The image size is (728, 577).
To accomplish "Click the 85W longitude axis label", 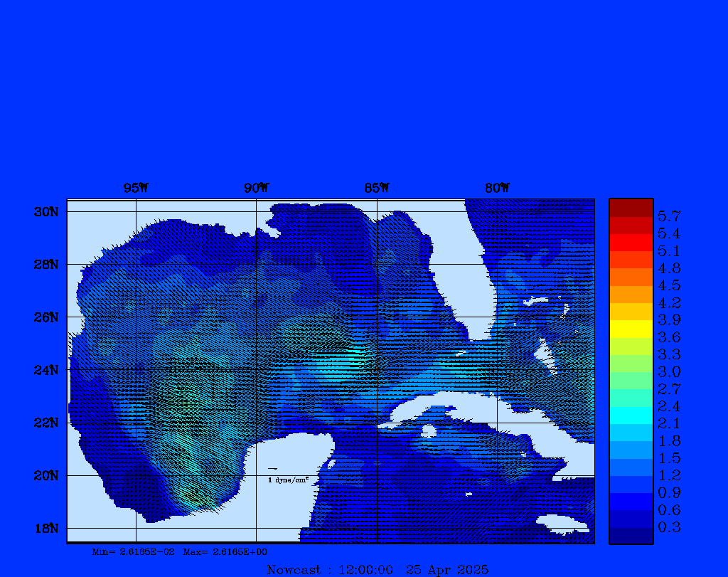I will point(377,188).
